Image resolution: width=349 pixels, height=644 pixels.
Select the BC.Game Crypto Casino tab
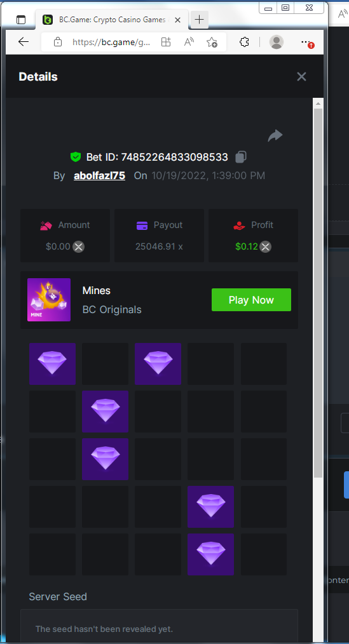pyautogui.click(x=111, y=20)
